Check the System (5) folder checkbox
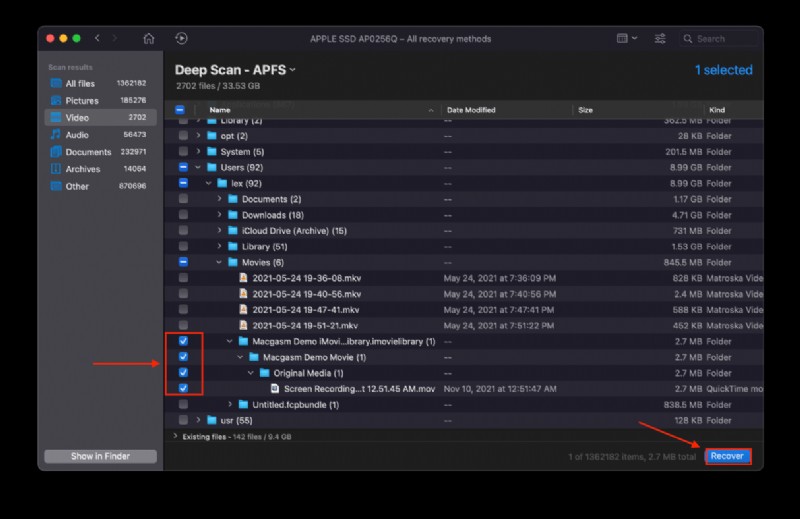This screenshot has width=800, height=519. [183, 152]
